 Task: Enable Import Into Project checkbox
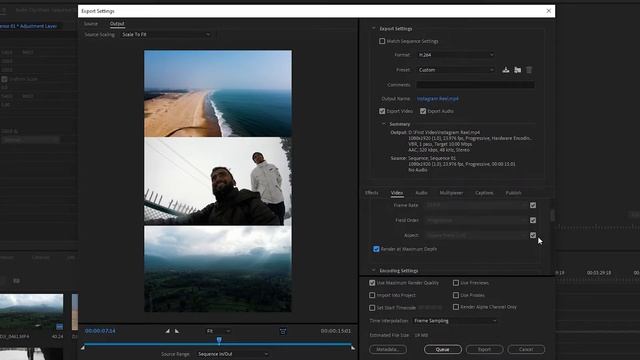372,295
